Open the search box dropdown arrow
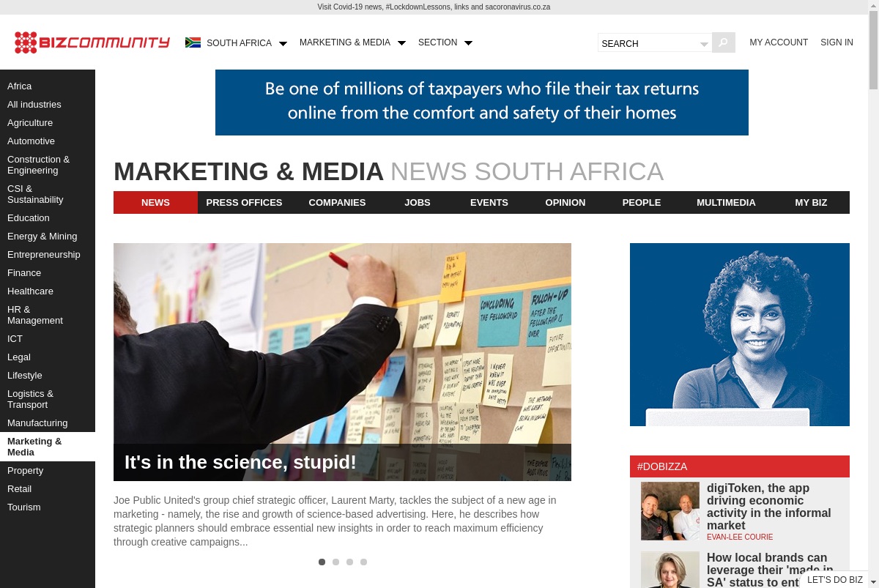The height and width of the screenshot is (588, 879). pyautogui.click(x=704, y=44)
